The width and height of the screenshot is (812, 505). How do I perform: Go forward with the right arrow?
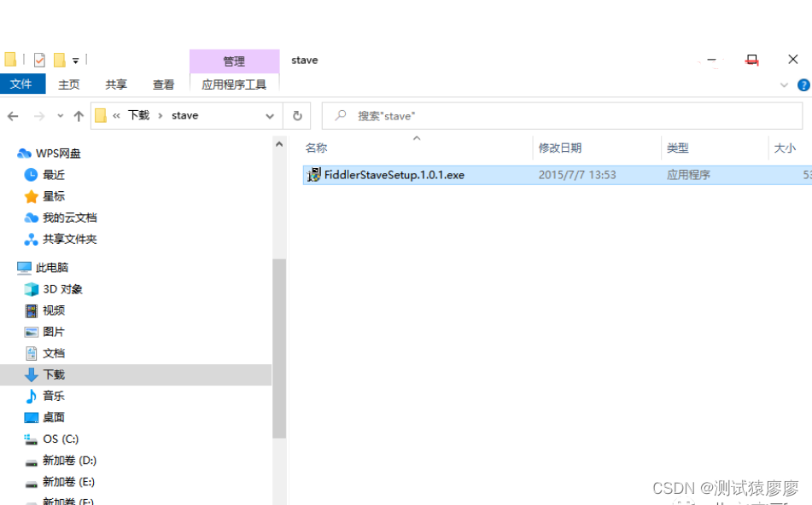point(39,116)
